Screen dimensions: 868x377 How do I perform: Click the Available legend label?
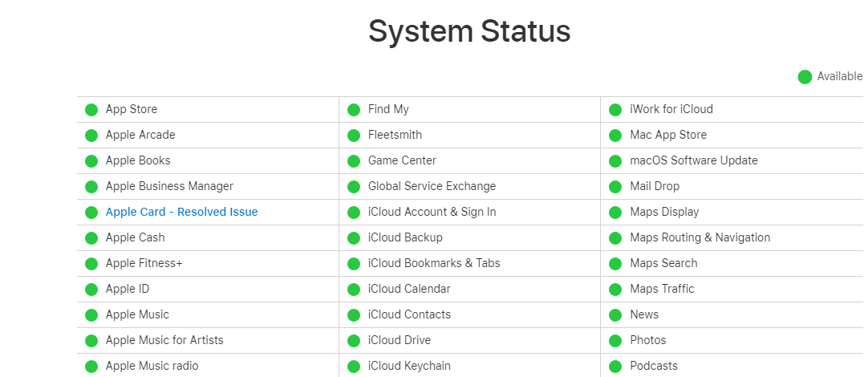840,76
